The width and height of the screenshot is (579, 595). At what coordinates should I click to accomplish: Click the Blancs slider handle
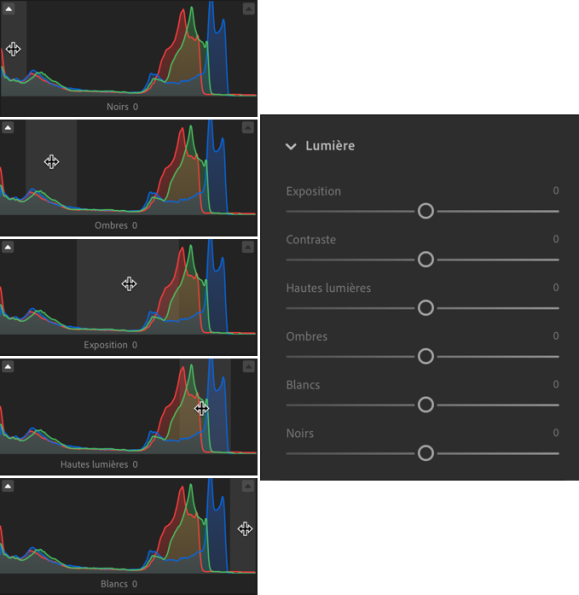pos(426,405)
